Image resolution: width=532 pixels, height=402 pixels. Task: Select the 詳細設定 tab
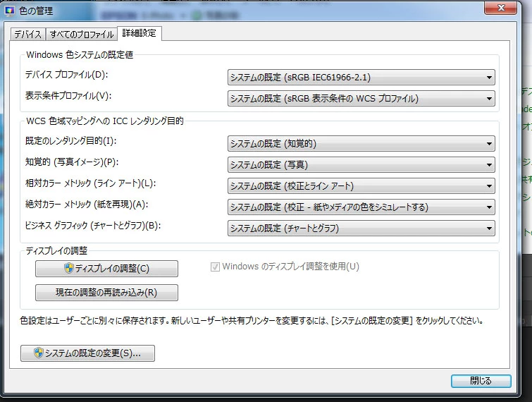pos(139,33)
